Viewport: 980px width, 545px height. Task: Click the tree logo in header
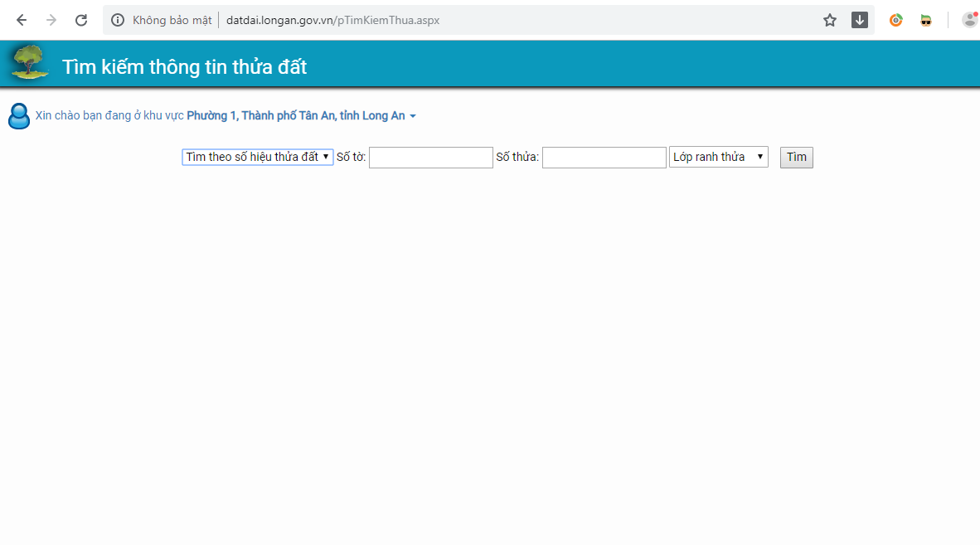(30, 63)
